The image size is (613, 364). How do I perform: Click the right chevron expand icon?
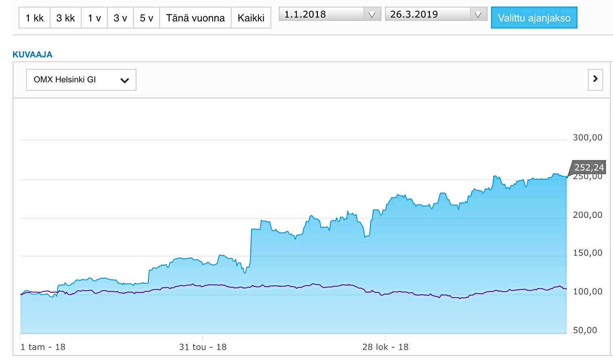click(595, 79)
